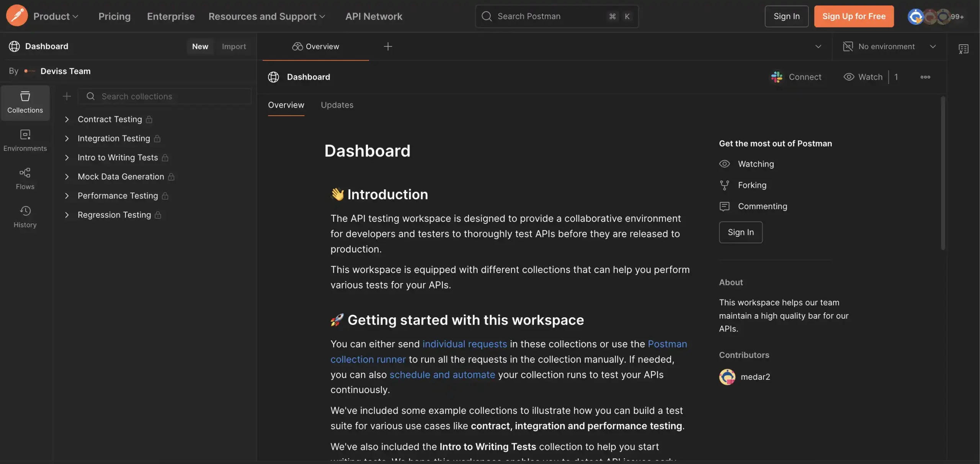This screenshot has height=464, width=980.
Task: Open the Enterprise menu item
Action: click(171, 16)
